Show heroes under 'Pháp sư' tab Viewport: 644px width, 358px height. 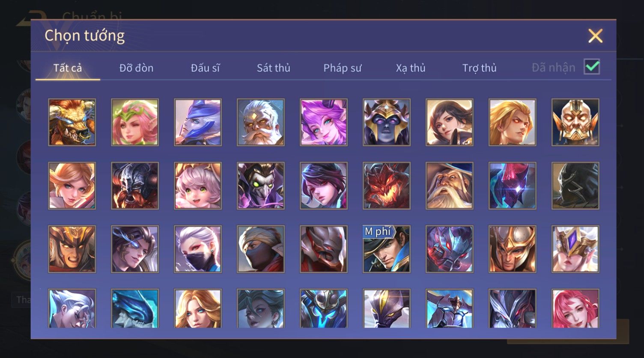(x=342, y=68)
